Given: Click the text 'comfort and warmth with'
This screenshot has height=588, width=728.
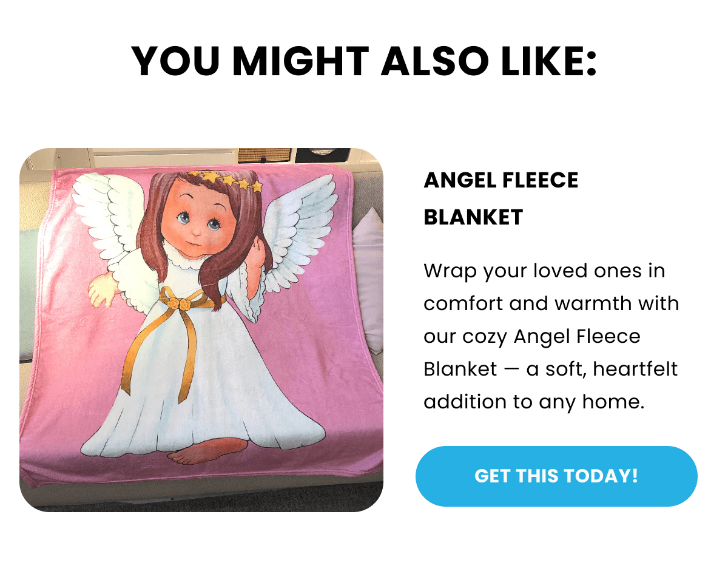Looking at the screenshot, I should coord(551,302).
